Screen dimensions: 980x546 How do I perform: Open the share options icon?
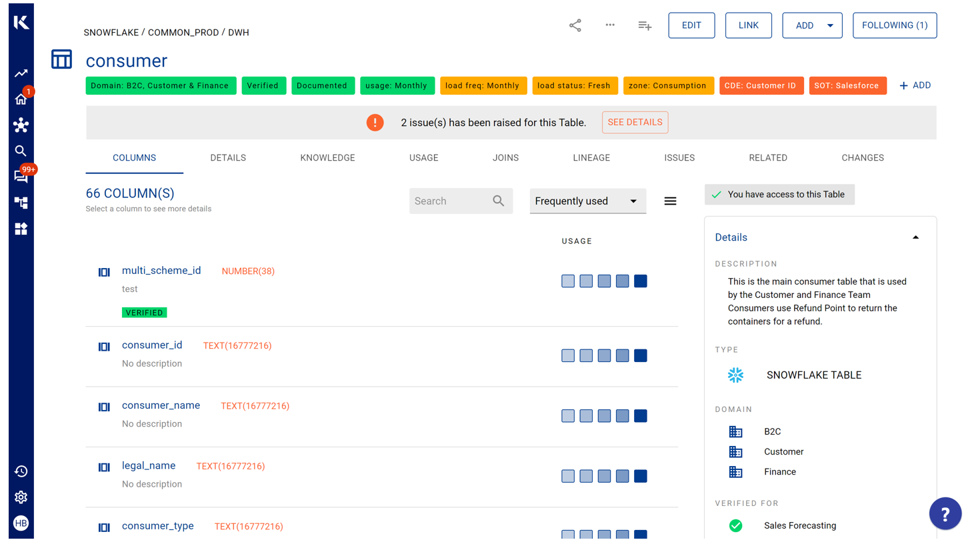(x=575, y=25)
